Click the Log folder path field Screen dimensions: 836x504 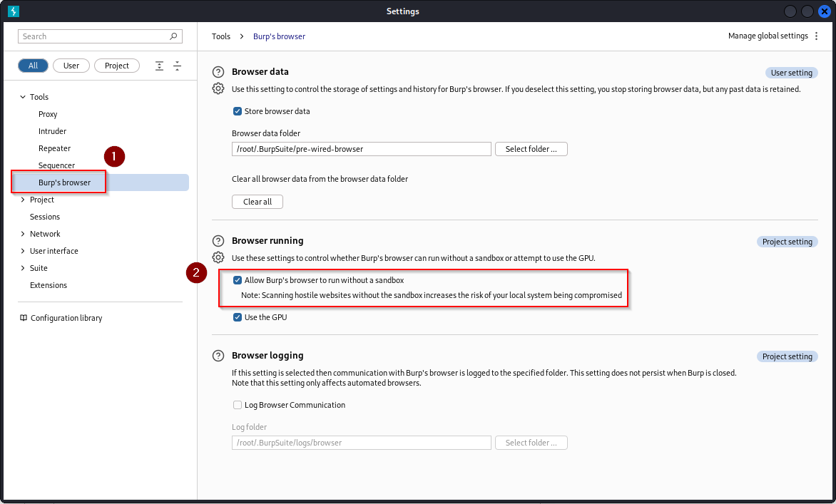(362, 443)
